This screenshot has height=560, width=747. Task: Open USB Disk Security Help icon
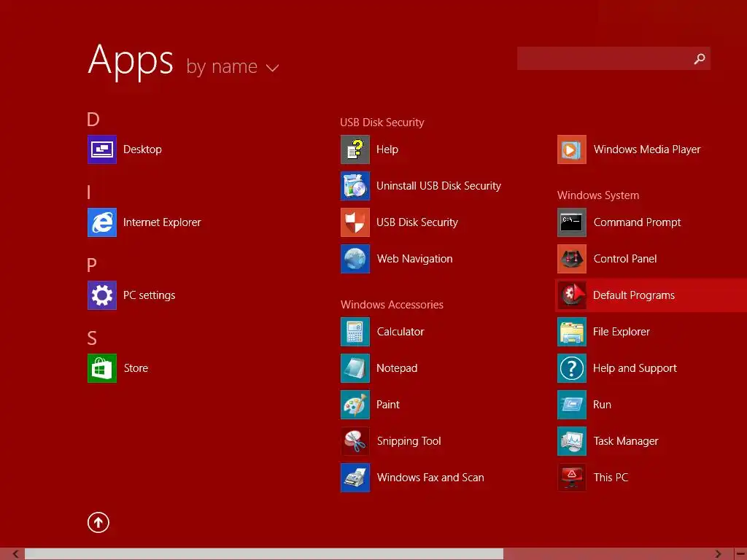click(355, 149)
